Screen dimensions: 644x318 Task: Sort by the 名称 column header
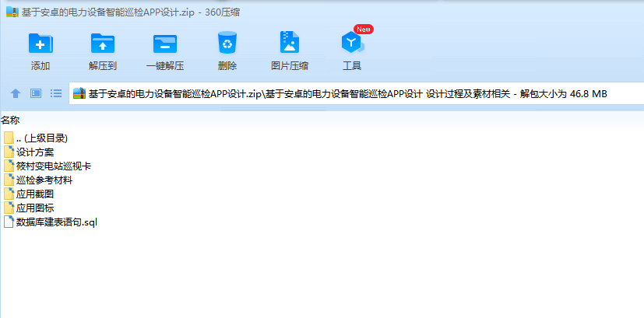tap(10, 121)
